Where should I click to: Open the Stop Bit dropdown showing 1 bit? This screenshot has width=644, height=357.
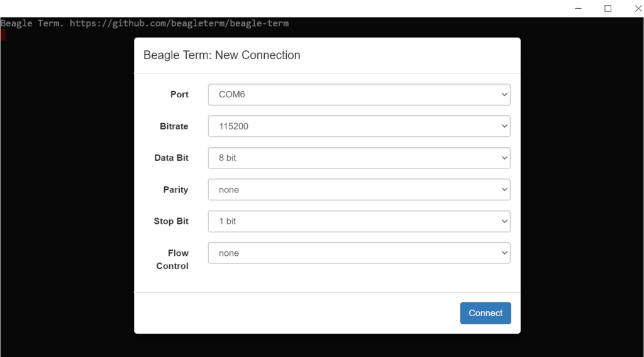pyautogui.click(x=358, y=221)
